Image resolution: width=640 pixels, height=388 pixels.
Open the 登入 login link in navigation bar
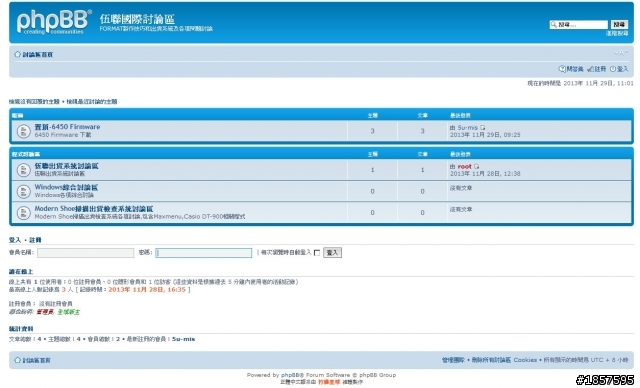pos(622,69)
